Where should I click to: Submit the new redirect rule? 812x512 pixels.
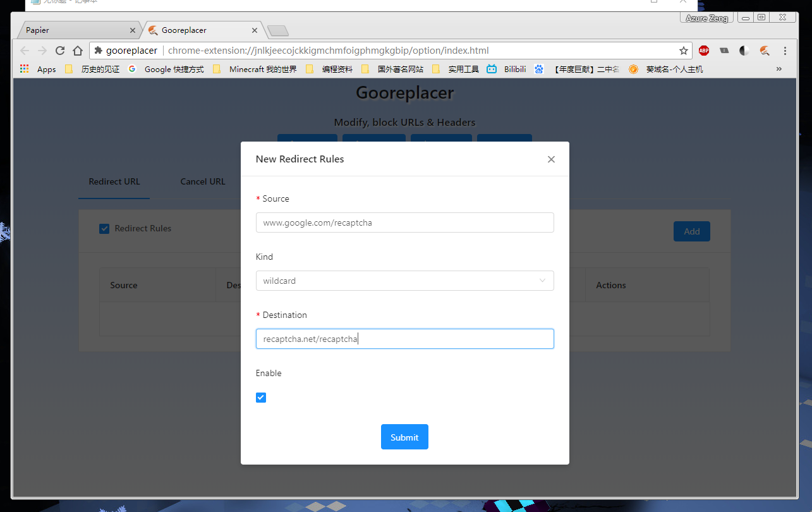click(404, 437)
